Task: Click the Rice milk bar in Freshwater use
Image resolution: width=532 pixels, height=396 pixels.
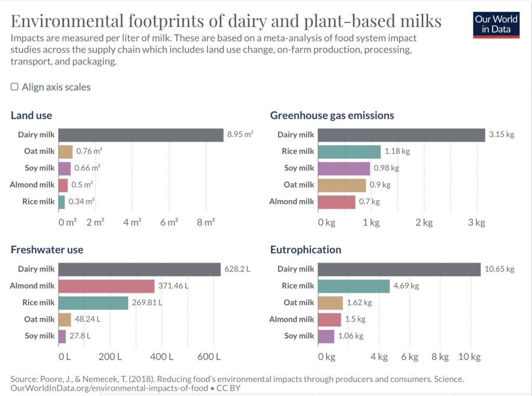Action: click(93, 302)
